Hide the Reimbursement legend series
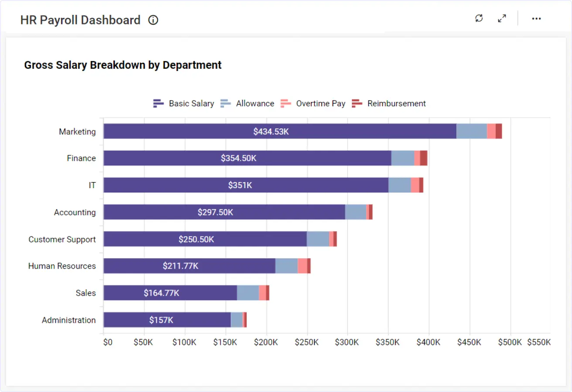This screenshot has width=572, height=392. pyautogui.click(x=396, y=104)
